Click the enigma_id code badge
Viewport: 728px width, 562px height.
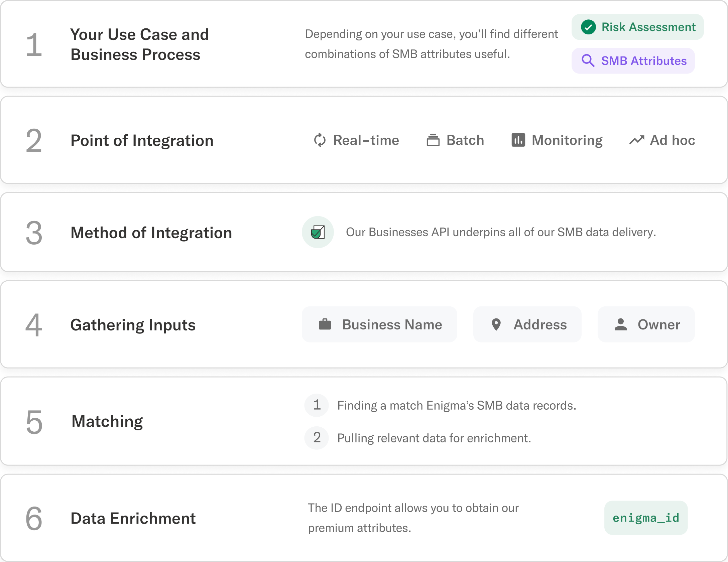coord(645,518)
